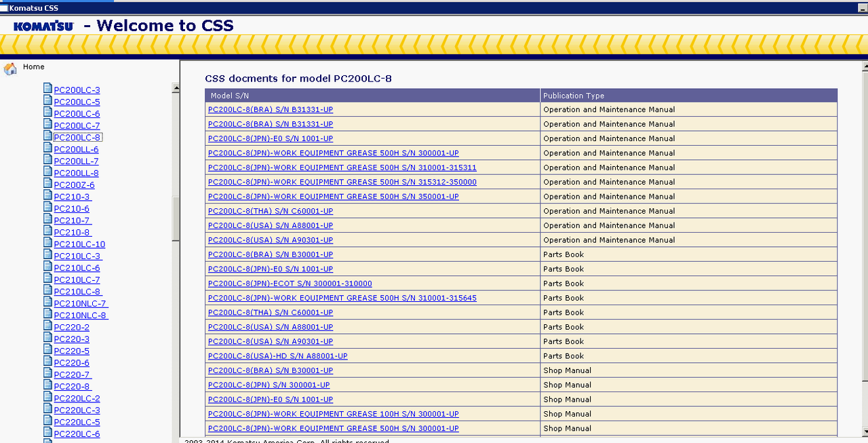868x443 pixels.
Task: Click document icon beside PC200LC-6
Action: pyautogui.click(x=47, y=112)
